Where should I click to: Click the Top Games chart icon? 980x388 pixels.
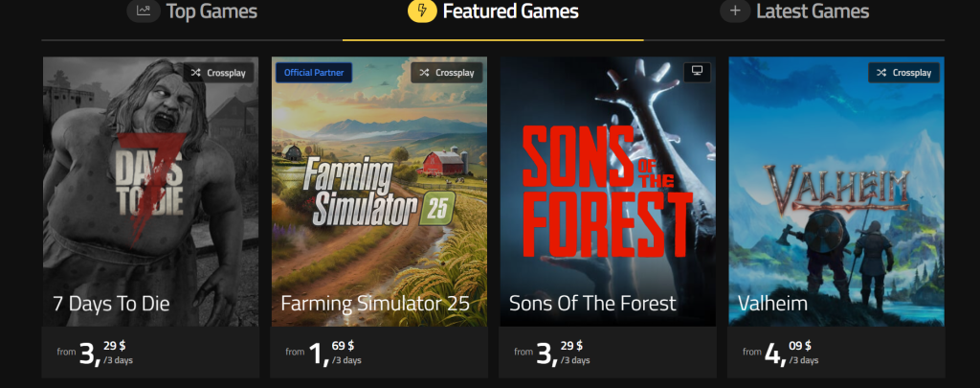click(144, 11)
